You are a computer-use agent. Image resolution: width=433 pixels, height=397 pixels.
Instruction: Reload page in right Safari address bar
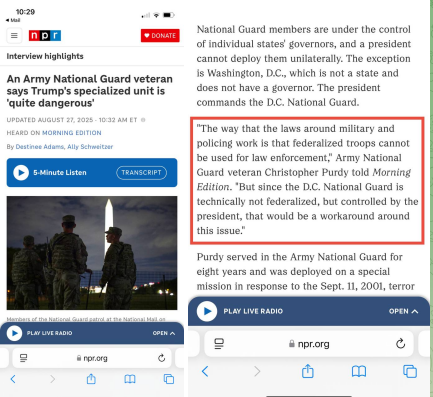(x=400, y=343)
